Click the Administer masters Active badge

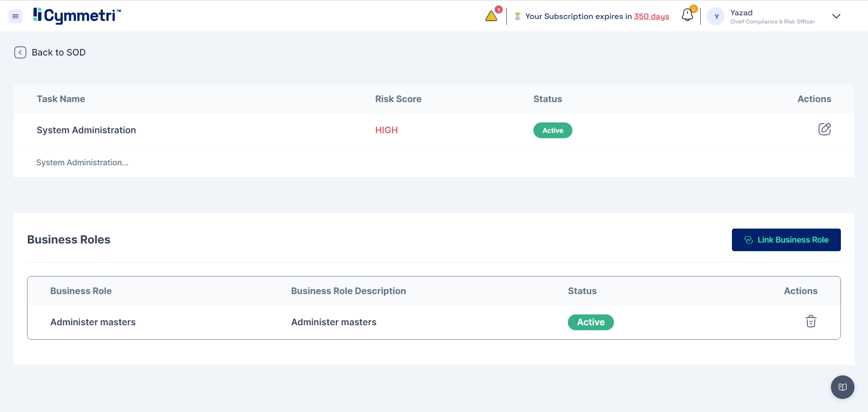click(x=590, y=322)
